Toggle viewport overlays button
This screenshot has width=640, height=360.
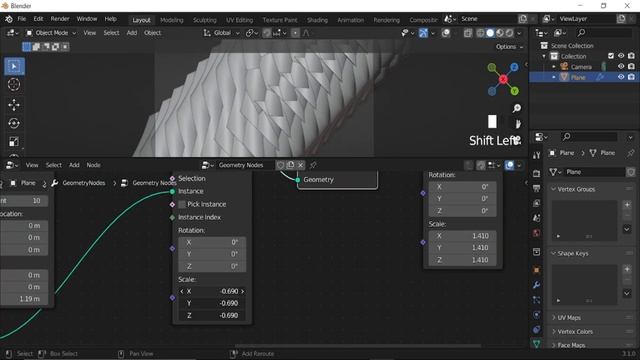[x=446, y=33]
